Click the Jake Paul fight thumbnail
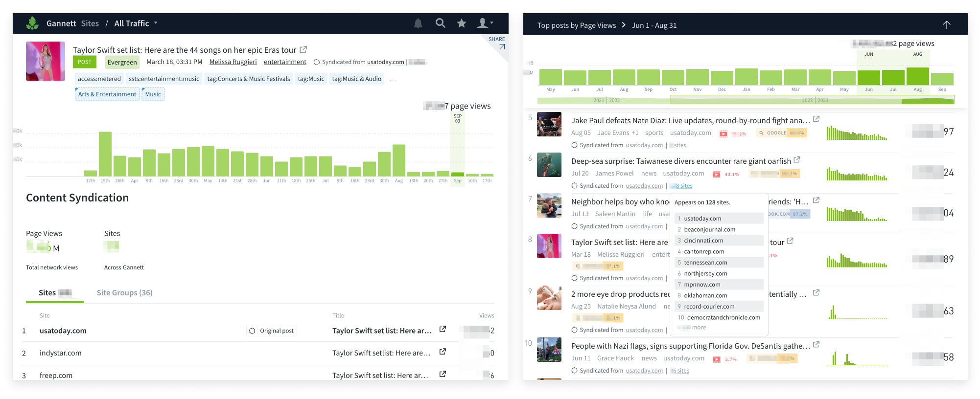The width and height of the screenshot is (980, 399). [x=549, y=124]
